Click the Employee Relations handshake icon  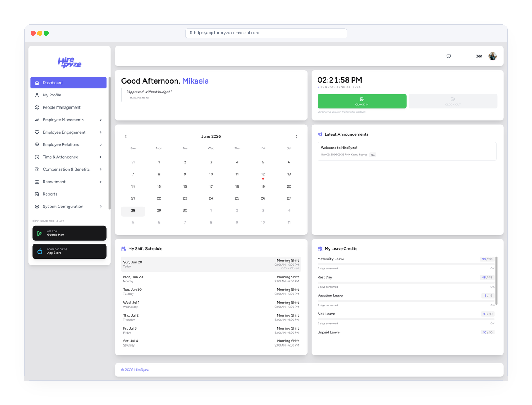37,144
